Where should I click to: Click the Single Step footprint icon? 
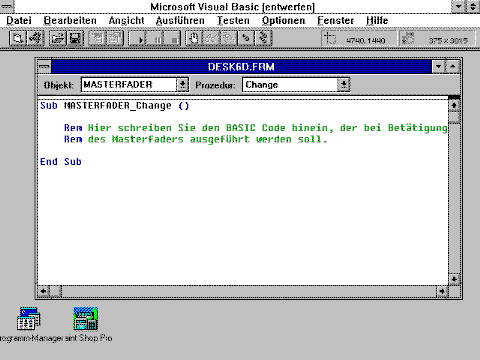point(246,38)
